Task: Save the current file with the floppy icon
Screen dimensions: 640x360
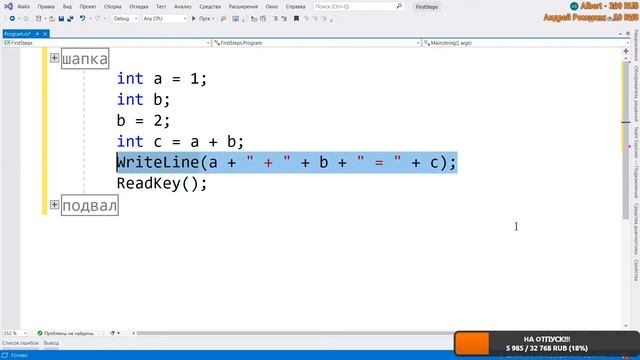Action: (61, 19)
